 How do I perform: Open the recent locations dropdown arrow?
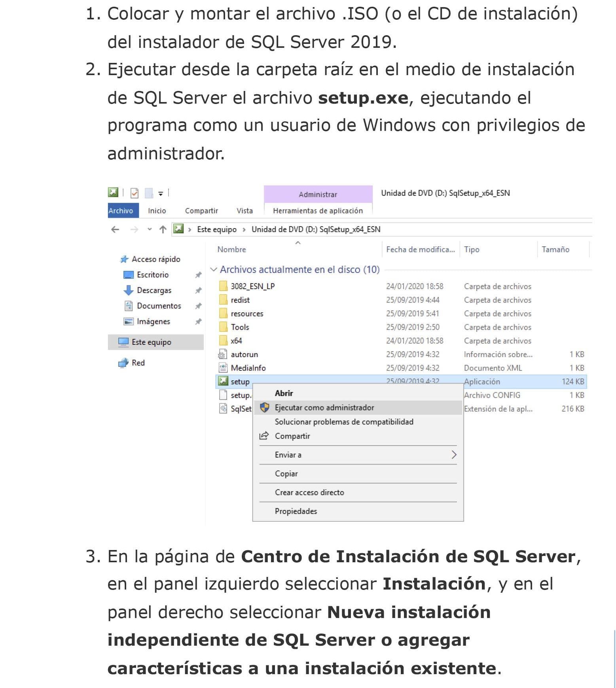click(x=150, y=229)
